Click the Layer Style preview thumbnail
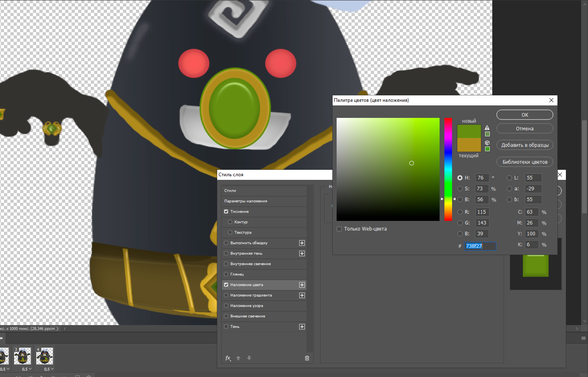Screen dimensions: 588x377 [536, 265]
